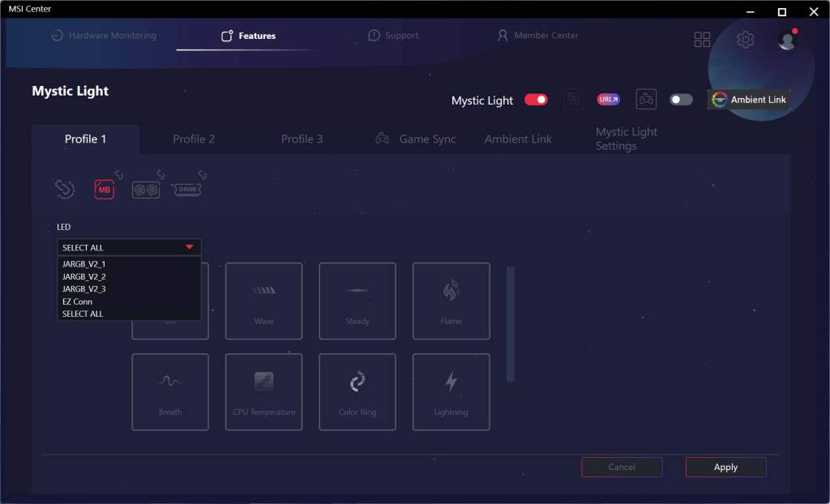This screenshot has height=504, width=830.
Task: Click the sync-all devices chain icon
Action: [65, 189]
